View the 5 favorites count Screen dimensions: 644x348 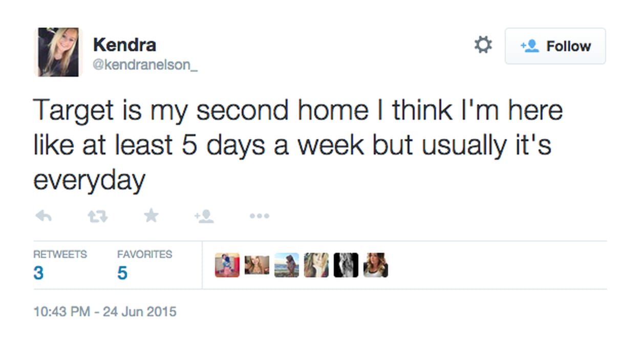[x=122, y=273]
